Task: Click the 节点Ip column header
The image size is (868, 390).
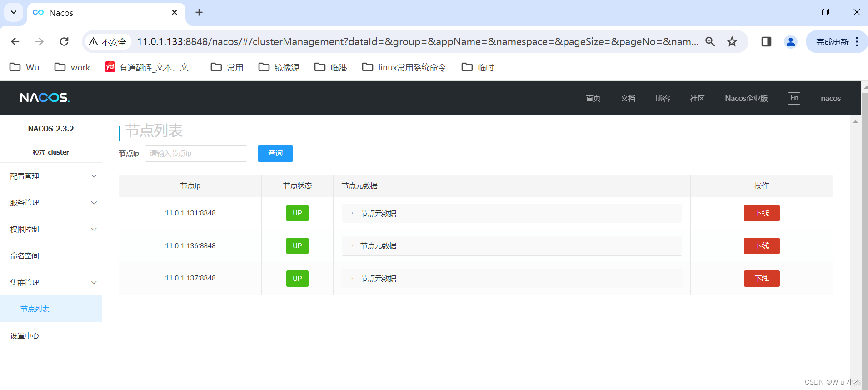Action: coord(190,186)
